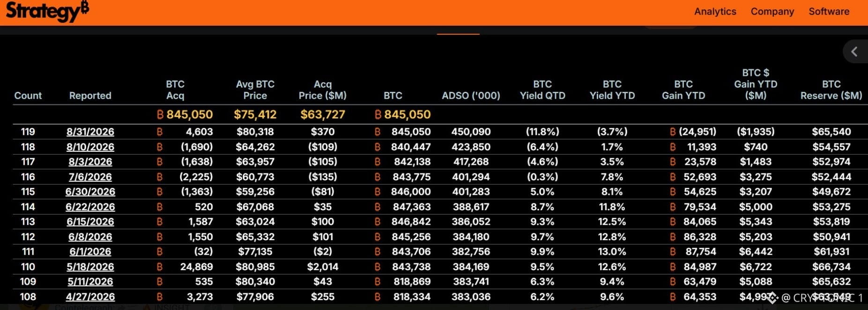
Task: Open the 6/15/2026 reported link
Action: (x=90, y=221)
